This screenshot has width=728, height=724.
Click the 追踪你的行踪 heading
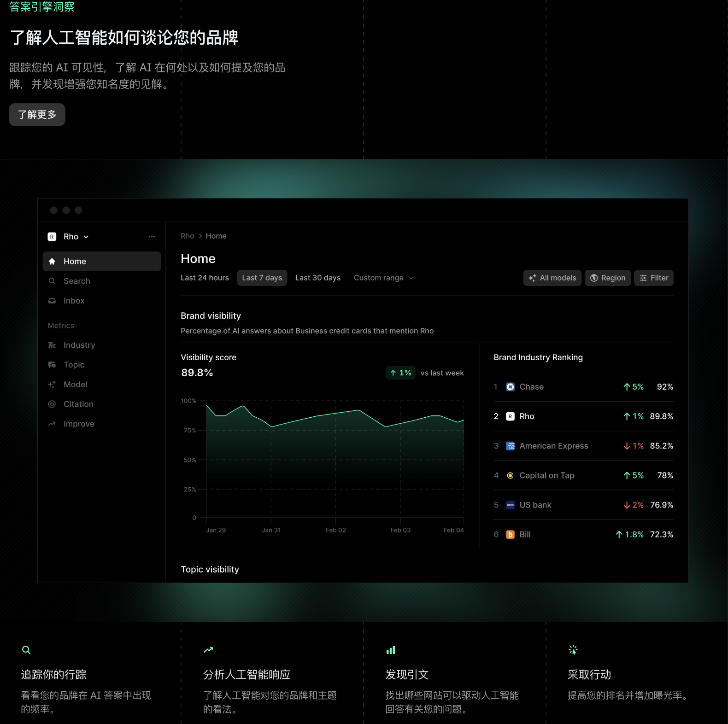tap(53, 675)
